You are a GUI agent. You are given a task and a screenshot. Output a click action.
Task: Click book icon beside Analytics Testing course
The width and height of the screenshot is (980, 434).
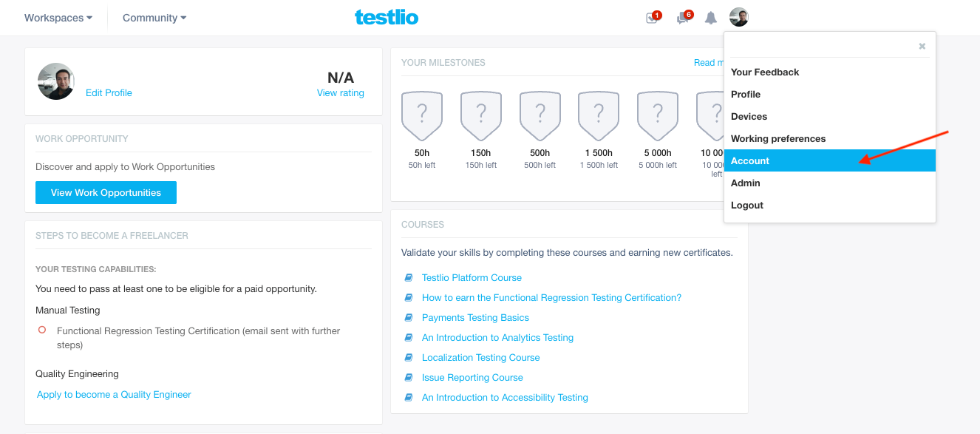point(408,337)
